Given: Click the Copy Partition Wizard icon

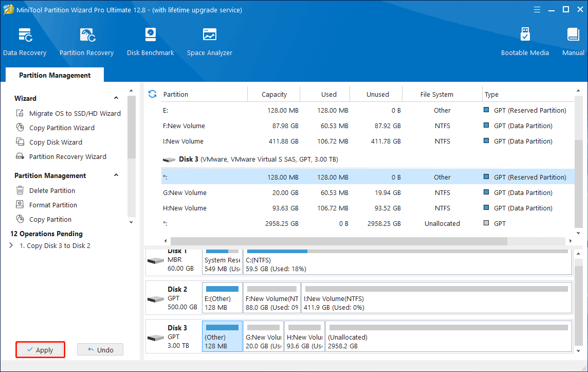Looking at the screenshot, I should click(20, 127).
